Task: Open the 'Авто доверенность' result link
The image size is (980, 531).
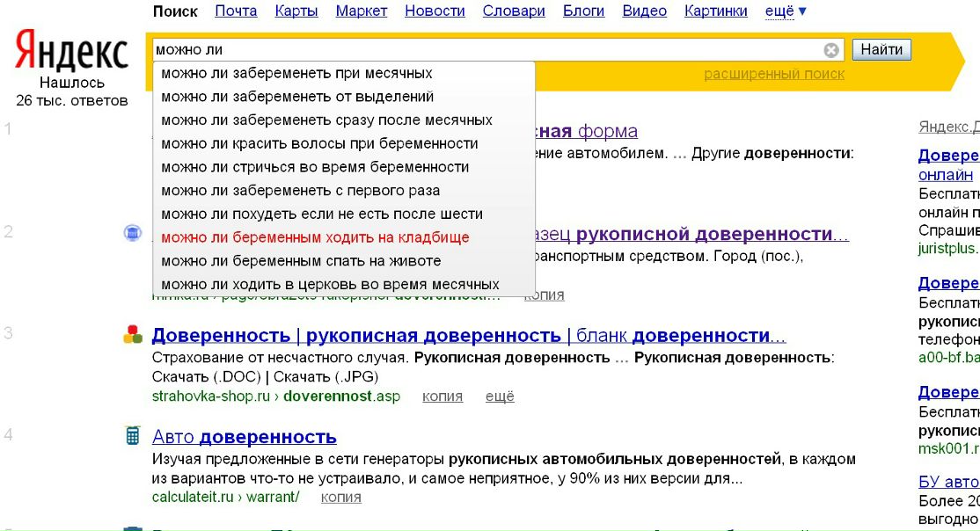Action: pos(244,437)
